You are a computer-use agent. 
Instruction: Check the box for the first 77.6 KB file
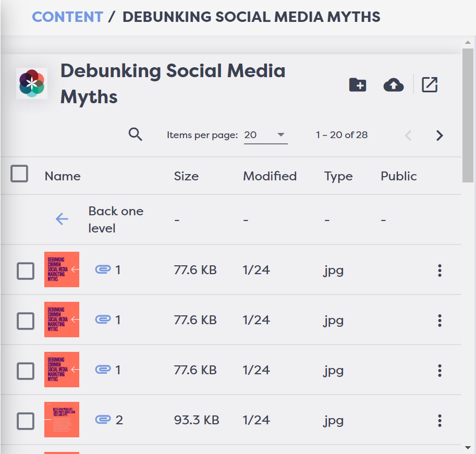[x=26, y=271]
